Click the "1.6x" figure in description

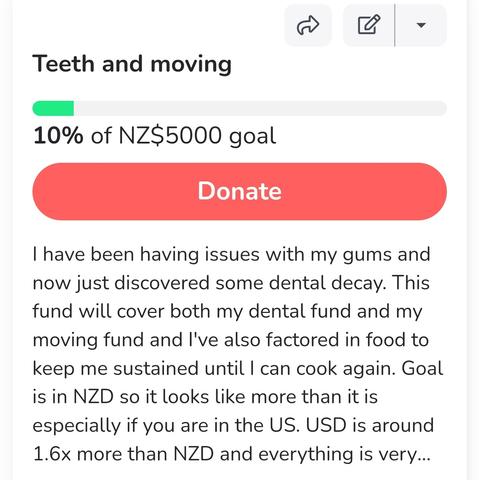click(x=52, y=454)
